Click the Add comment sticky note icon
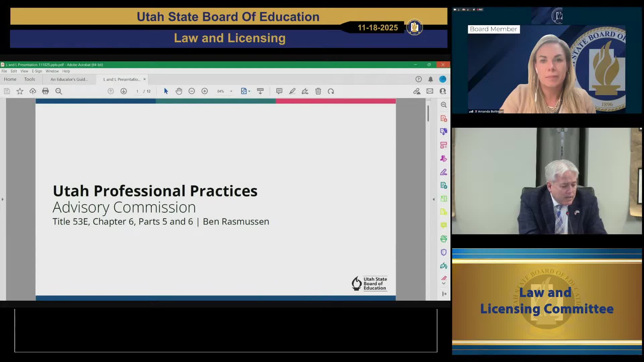Viewport: 644px width, 362px height. coord(279,91)
